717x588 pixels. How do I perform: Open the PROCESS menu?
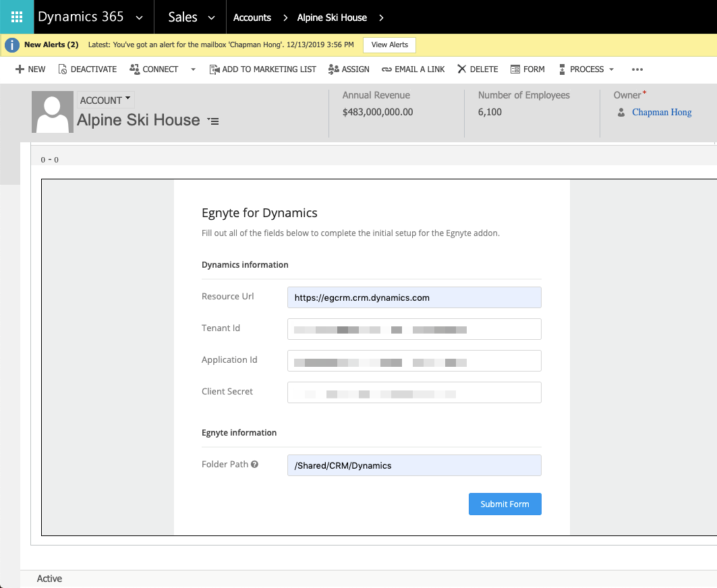pyautogui.click(x=587, y=69)
